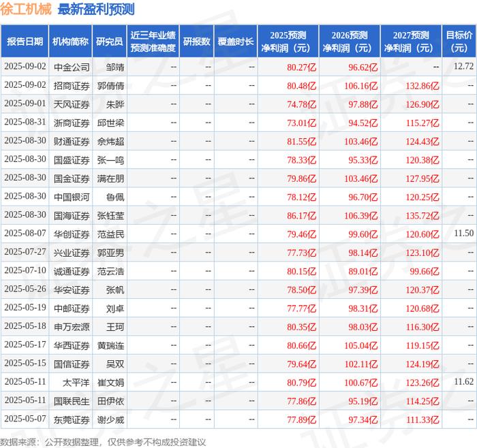Click 2025 forecast value 74.78亿

pos(301,105)
